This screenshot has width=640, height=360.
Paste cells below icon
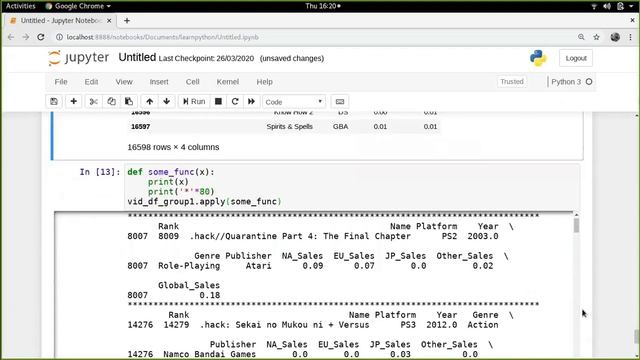point(129,102)
